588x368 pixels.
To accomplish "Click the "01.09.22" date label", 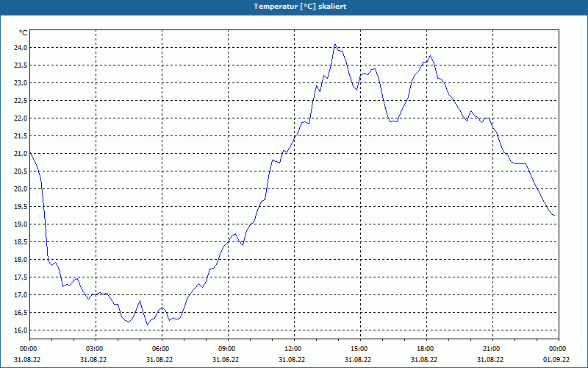I will click(556, 360).
